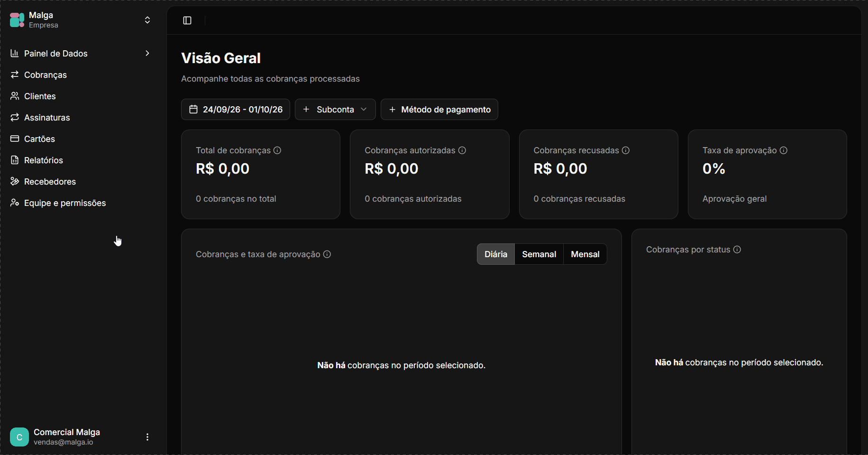The height and width of the screenshot is (455, 868).
Task: Click the '0 cobranças recusadas' text
Action: point(579,199)
